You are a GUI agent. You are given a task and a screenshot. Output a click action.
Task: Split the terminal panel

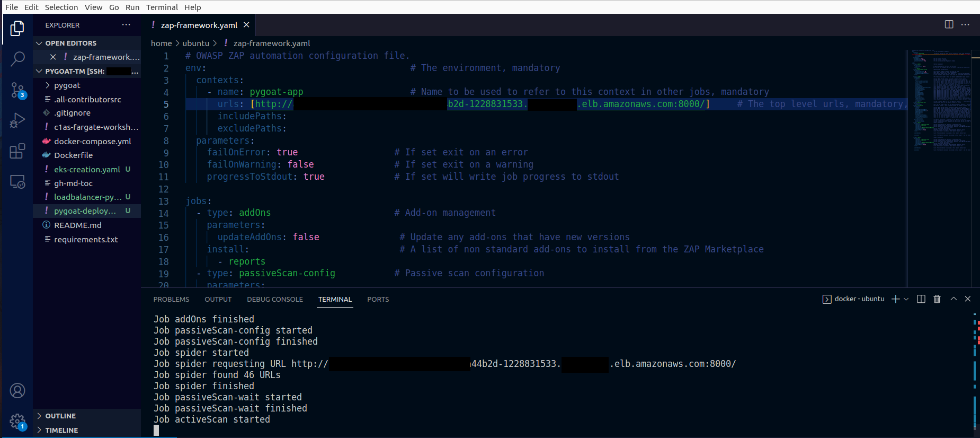[x=921, y=299]
